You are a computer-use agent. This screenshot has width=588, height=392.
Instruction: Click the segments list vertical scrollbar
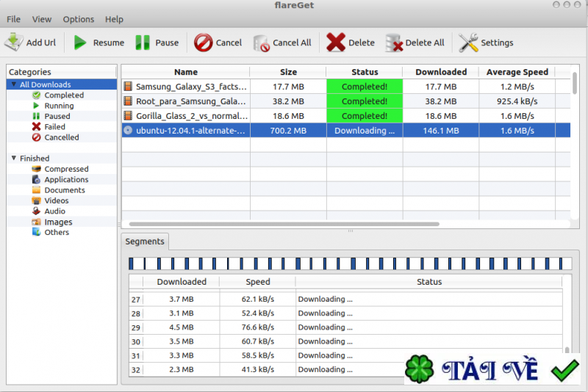[567, 350]
